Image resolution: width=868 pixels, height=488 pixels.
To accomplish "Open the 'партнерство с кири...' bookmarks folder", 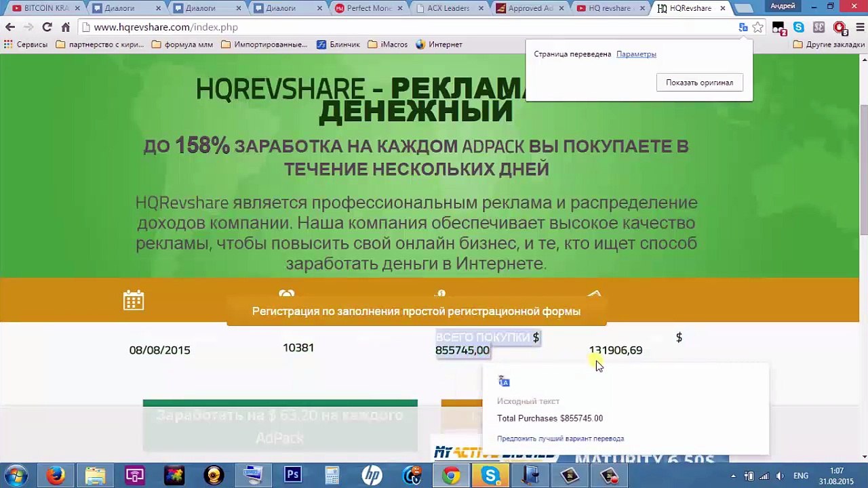I will (100, 44).
